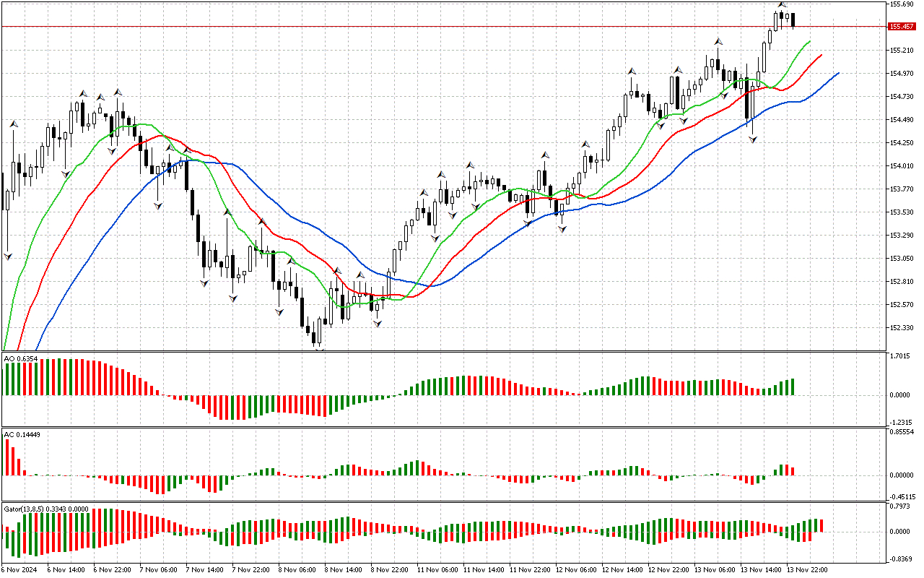Select AO scale minimum -1.2315
This screenshot has height=578, width=924.
tap(902, 423)
